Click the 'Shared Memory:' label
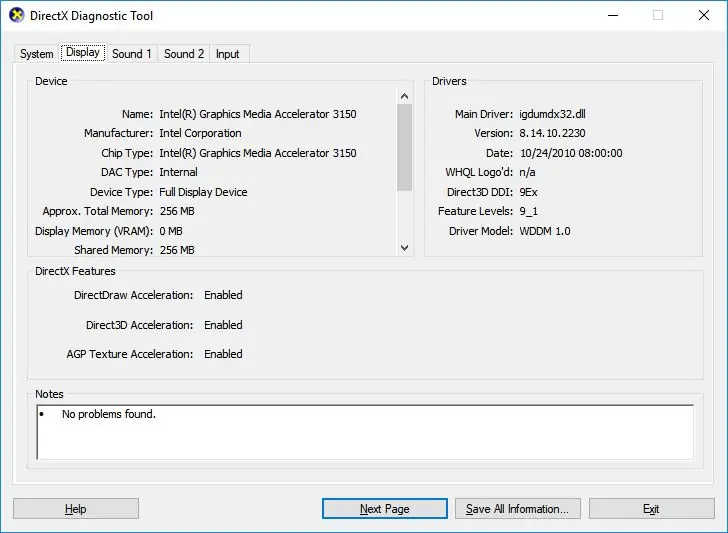The image size is (728, 533). pos(114,250)
